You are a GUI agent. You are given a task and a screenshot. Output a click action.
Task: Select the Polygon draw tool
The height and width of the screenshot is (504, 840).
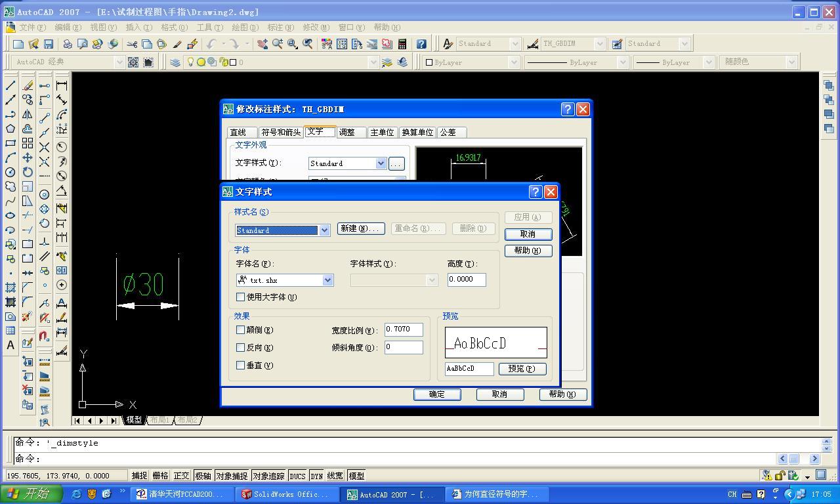(x=10, y=129)
